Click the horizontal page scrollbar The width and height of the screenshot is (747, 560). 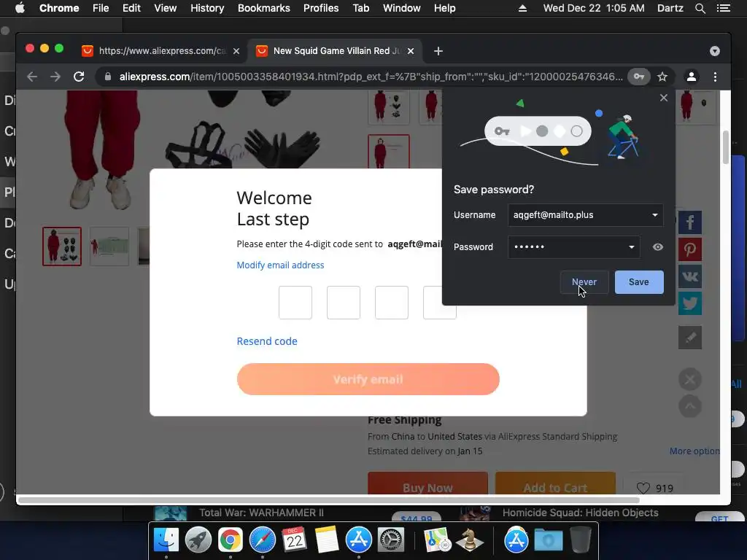tap(329, 500)
